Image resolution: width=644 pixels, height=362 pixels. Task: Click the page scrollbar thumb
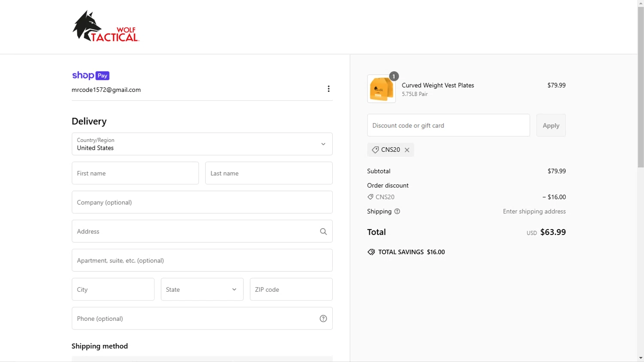pyautogui.click(x=641, y=87)
